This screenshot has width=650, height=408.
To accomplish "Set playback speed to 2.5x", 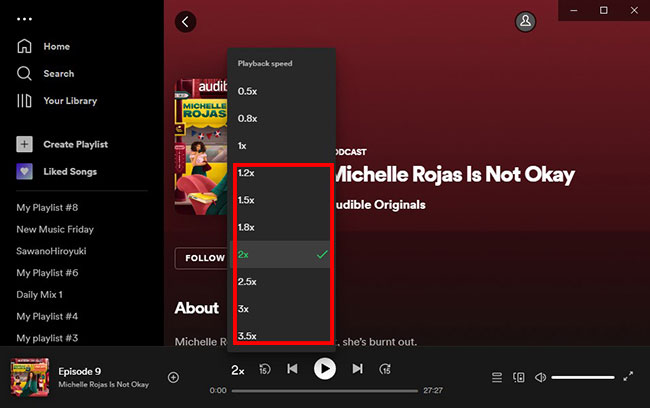I will coord(281,282).
